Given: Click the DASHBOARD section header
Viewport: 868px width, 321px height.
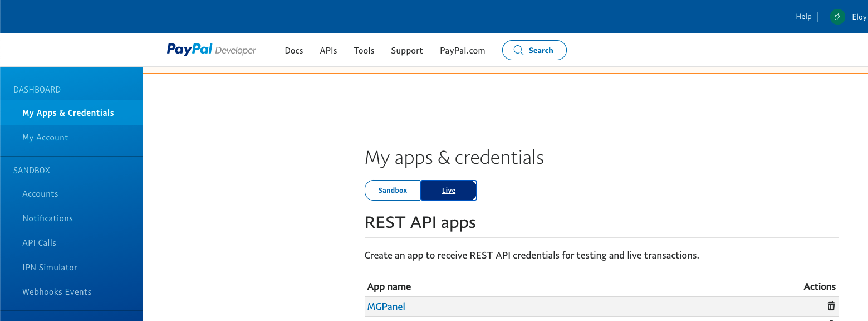Looking at the screenshot, I should click(x=37, y=90).
